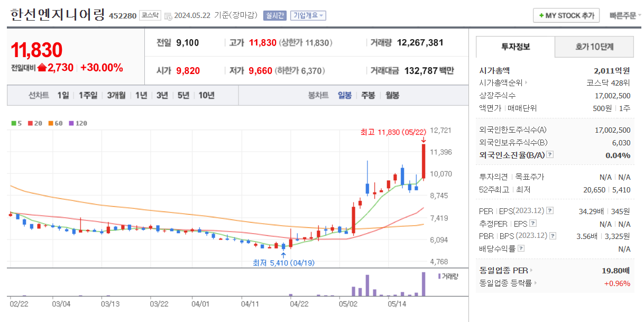Image resolution: width=644 pixels, height=322 pixels.
Task: Click the tall volume bar on the latest day
Action: pos(424,284)
